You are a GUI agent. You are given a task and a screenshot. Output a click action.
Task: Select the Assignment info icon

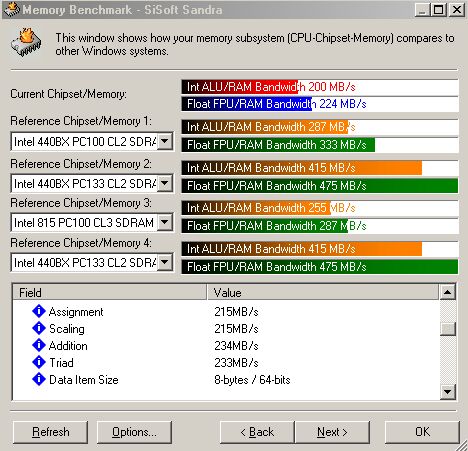(x=39, y=311)
